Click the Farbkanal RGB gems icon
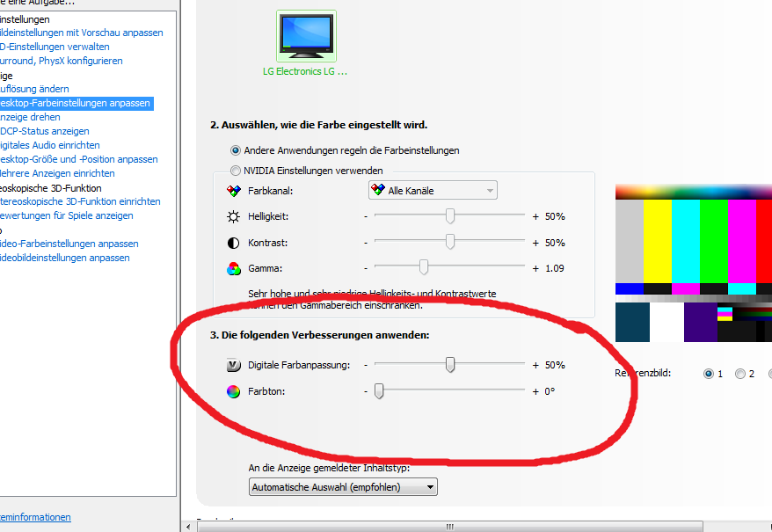Screen dimensions: 772x532 pyautogui.click(x=233, y=191)
